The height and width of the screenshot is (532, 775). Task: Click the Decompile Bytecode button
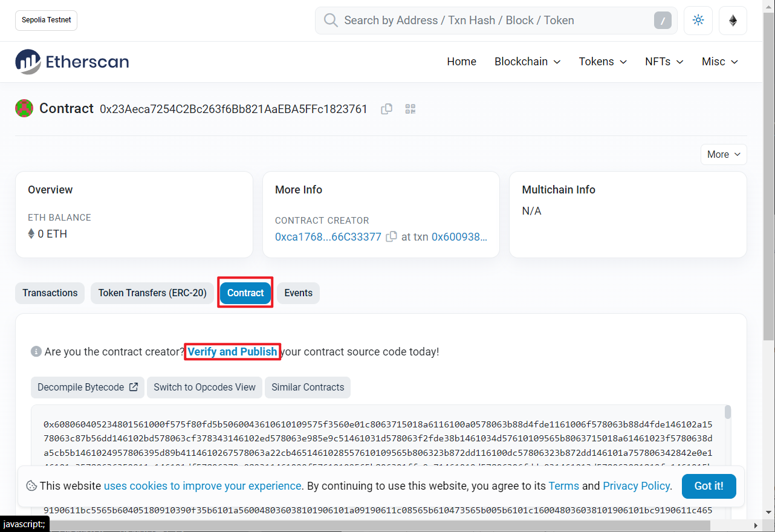[88, 388]
